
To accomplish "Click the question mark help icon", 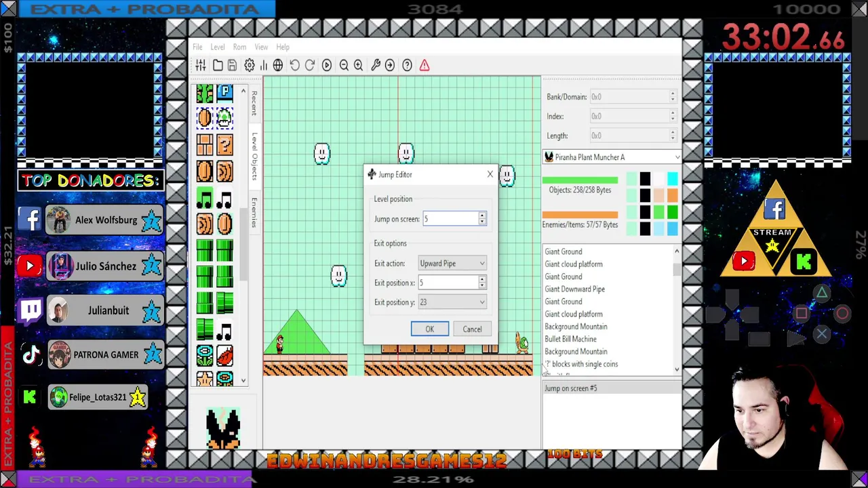I will [407, 65].
